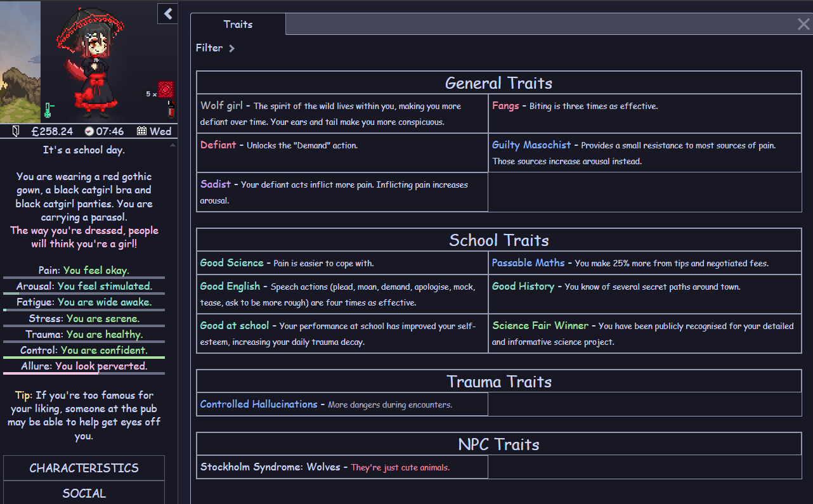Click the "Controlled Hallucinations" trait name

pos(259,404)
